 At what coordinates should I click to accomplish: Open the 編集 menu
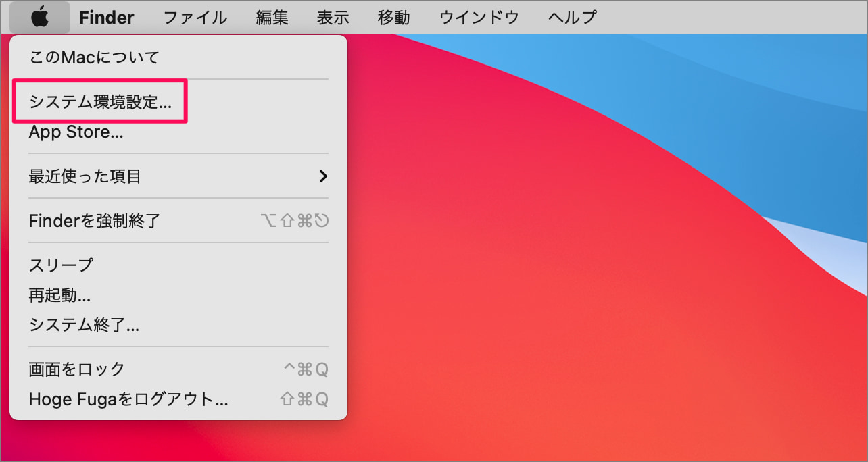[x=271, y=17]
